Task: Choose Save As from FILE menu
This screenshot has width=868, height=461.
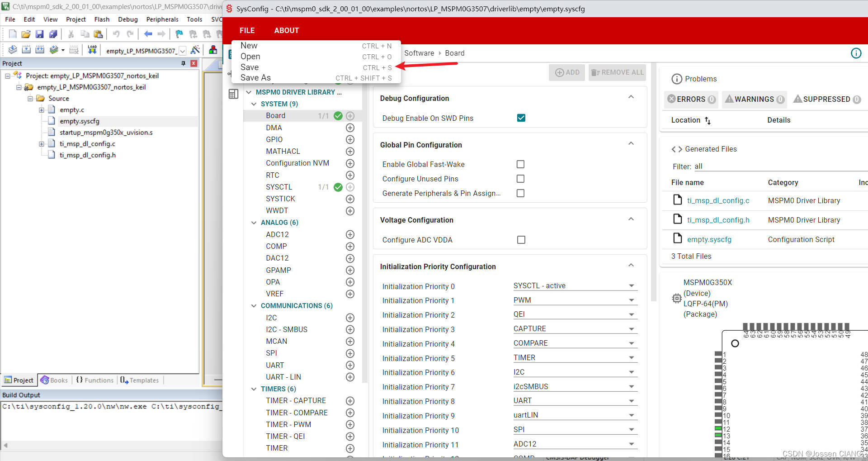Action: click(x=316, y=78)
